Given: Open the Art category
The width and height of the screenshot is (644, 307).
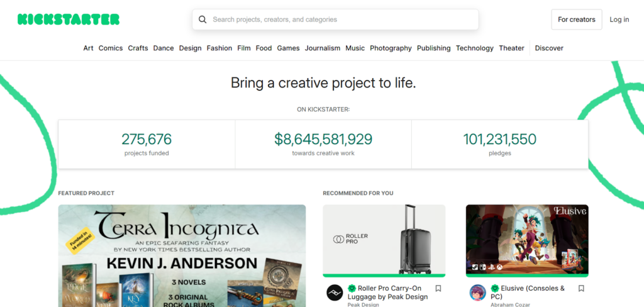Looking at the screenshot, I should [88, 48].
